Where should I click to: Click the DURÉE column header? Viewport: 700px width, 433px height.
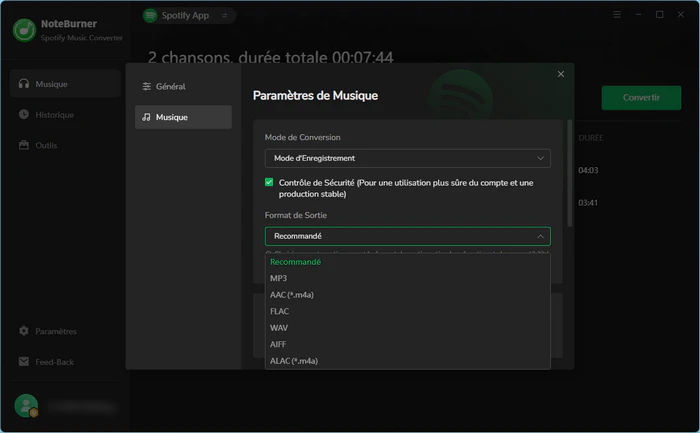coord(591,138)
